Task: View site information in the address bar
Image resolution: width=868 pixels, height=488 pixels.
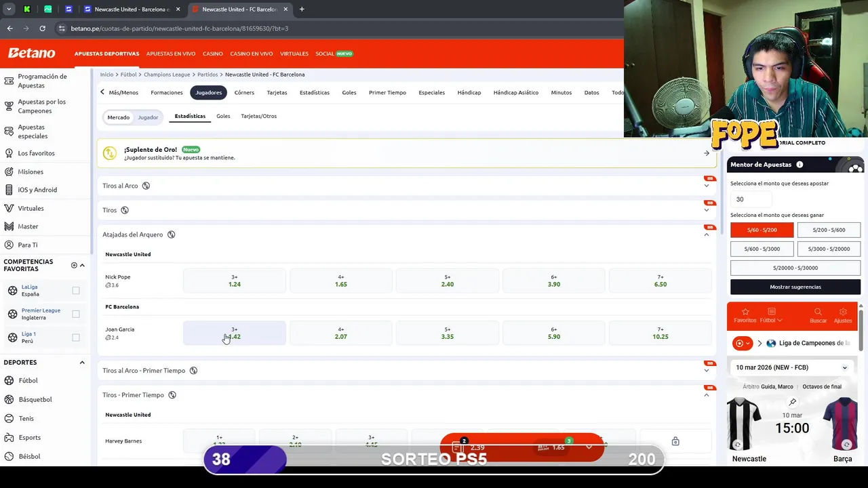Action: (x=62, y=28)
